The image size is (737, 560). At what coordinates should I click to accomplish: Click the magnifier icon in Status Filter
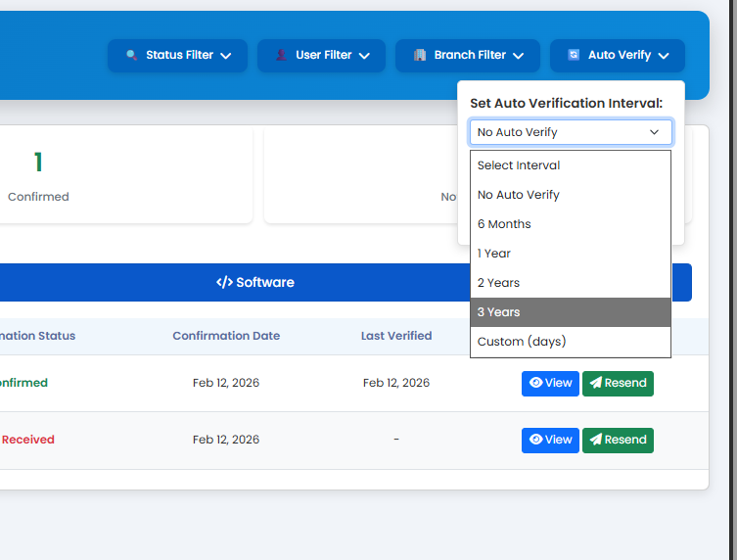pos(132,55)
